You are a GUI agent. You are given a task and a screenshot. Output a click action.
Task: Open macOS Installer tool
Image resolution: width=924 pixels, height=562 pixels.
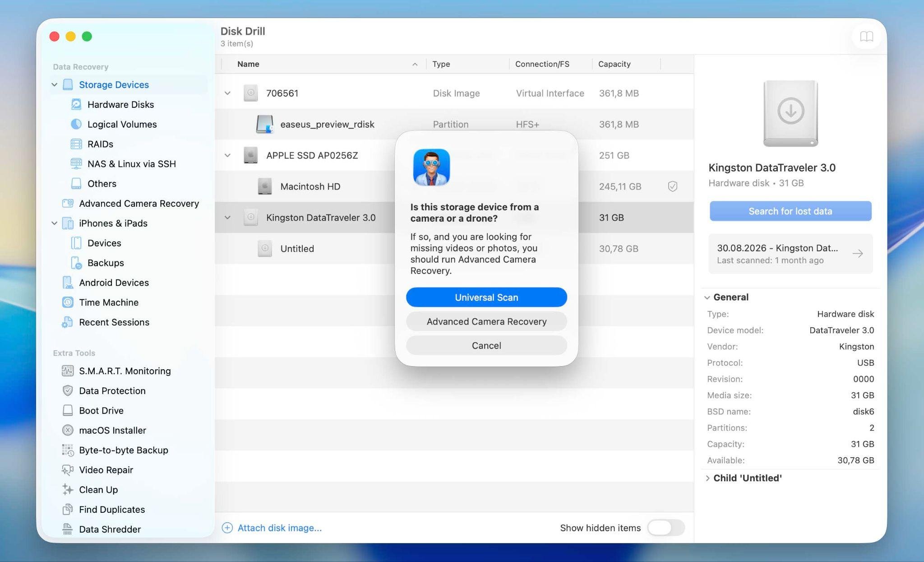click(x=112, y=431)
